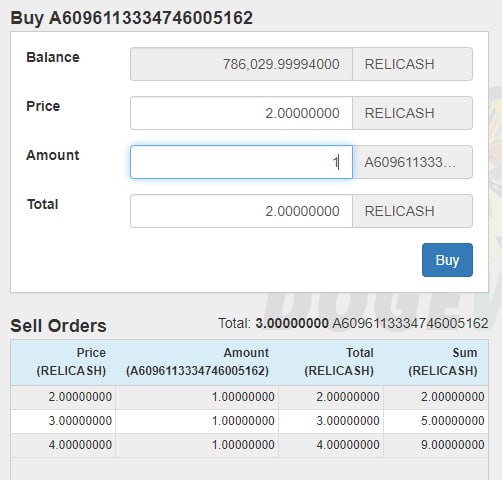Click the Sell Orders heading
This screenshot has height=480, width=502.
58,326
